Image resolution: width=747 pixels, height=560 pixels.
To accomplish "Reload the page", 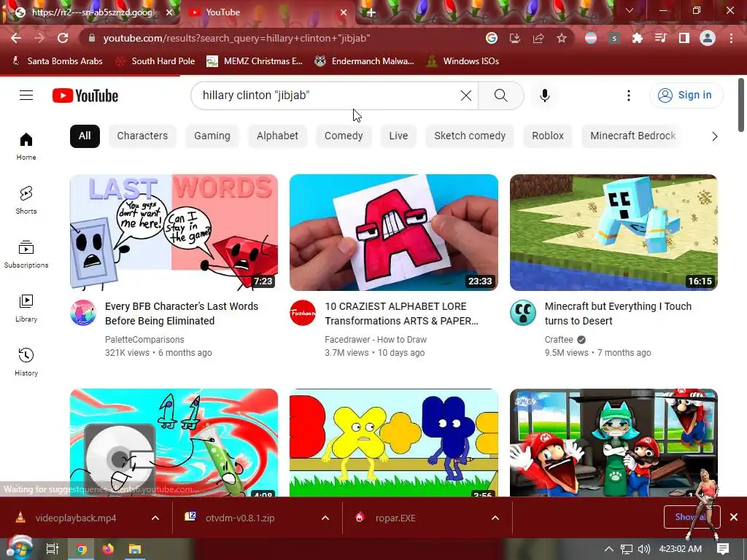I will coord(63,38).
